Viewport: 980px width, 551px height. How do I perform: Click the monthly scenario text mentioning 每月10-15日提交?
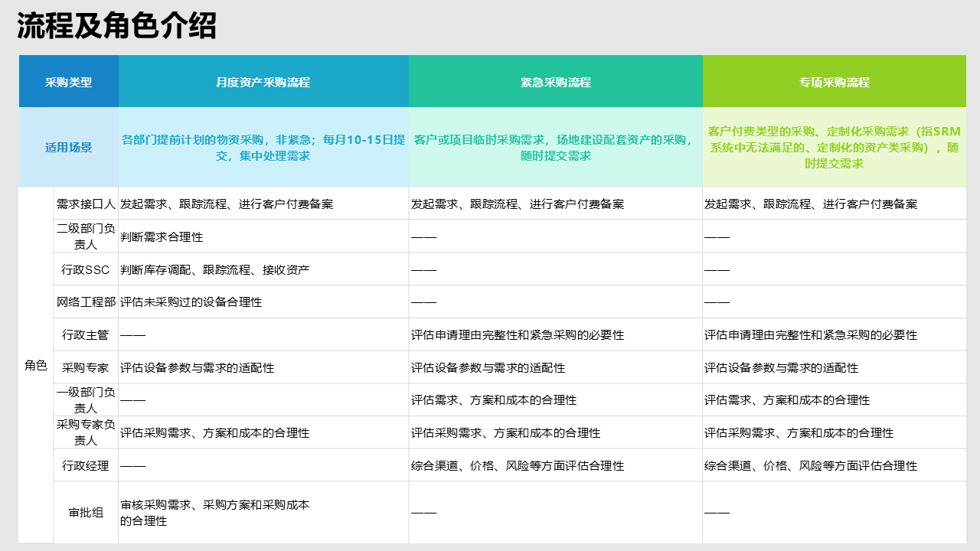click(263, 148)
